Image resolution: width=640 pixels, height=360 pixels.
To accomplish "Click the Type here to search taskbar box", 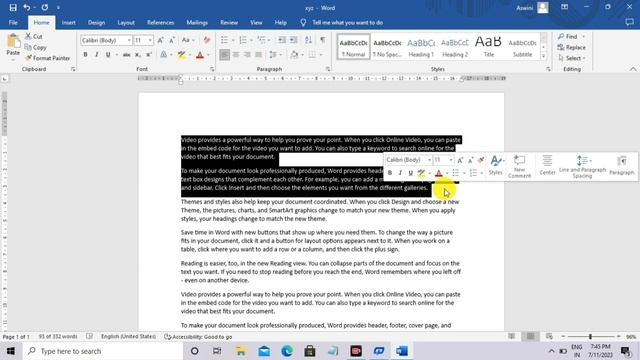I will click(x=102, y=351).
